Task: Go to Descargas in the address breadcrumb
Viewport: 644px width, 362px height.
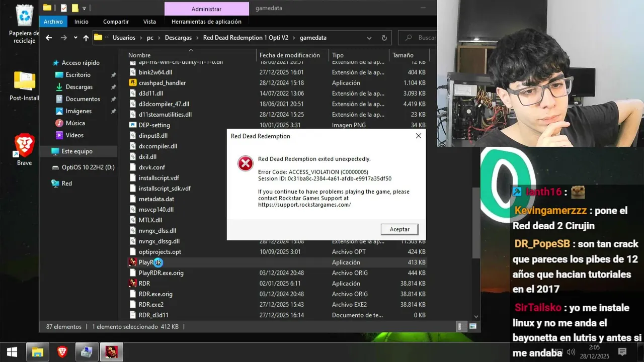Action: point(178,38)
